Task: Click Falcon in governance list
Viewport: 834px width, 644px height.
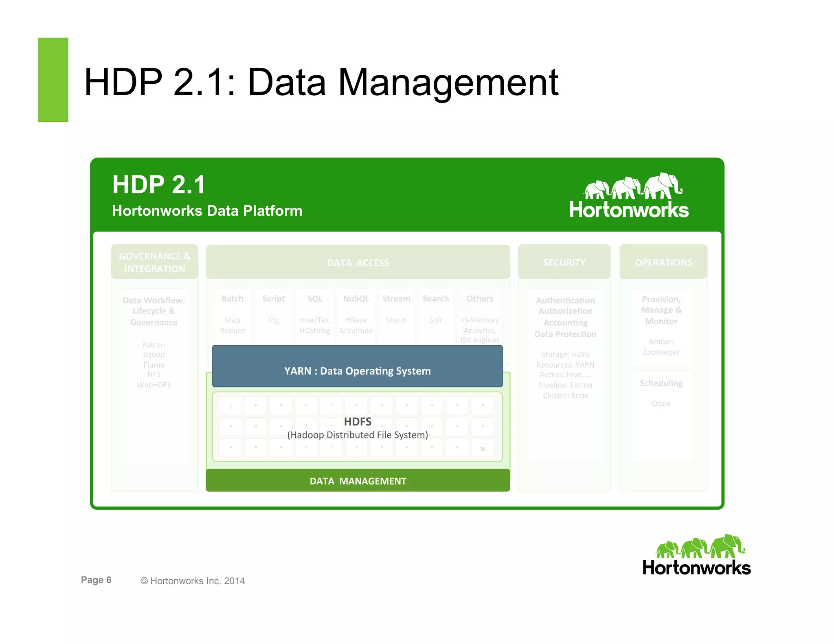Action: tap(154, 344)
